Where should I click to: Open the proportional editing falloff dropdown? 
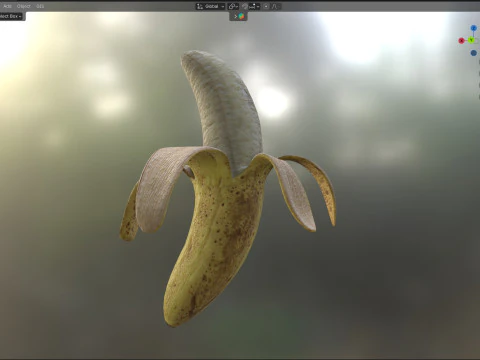[275, 6]
